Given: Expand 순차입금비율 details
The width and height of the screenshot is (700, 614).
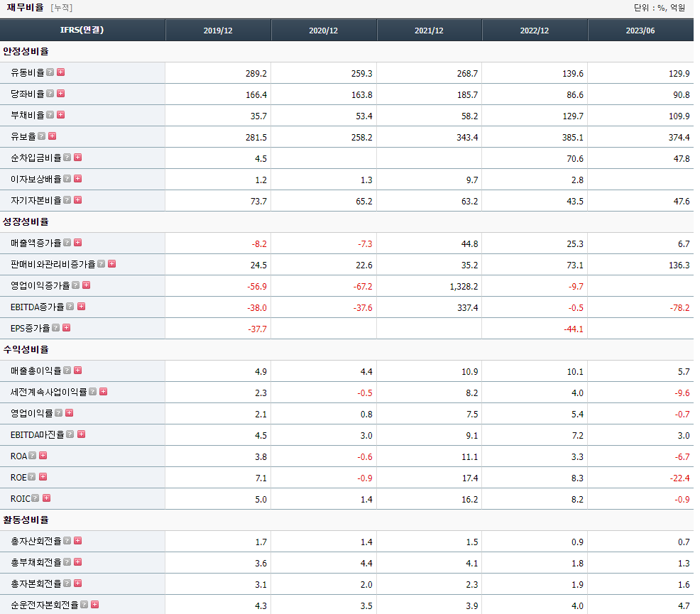Looking at the screenshot, I should (77, 158).
